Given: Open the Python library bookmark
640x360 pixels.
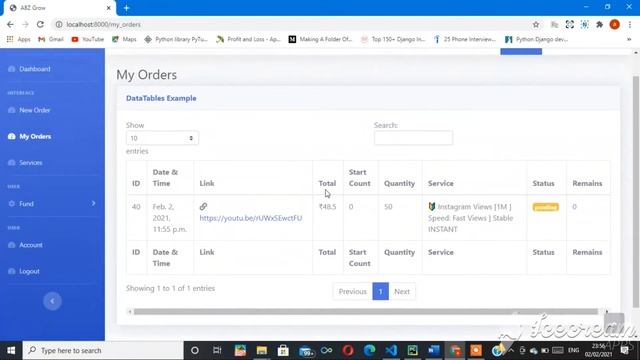Looking at the screenshot, I should coord(176,39).
